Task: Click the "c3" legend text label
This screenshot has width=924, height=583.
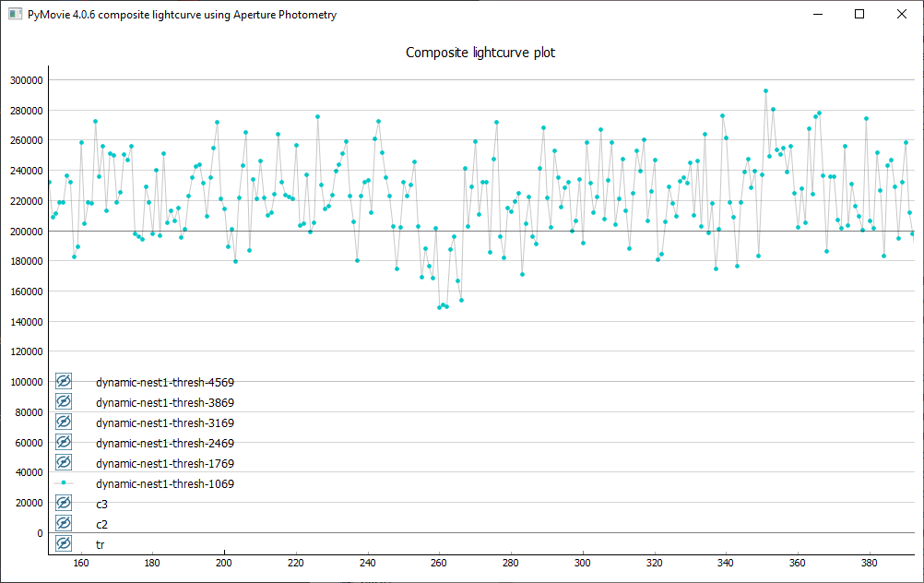Action: tap(101, 505)
